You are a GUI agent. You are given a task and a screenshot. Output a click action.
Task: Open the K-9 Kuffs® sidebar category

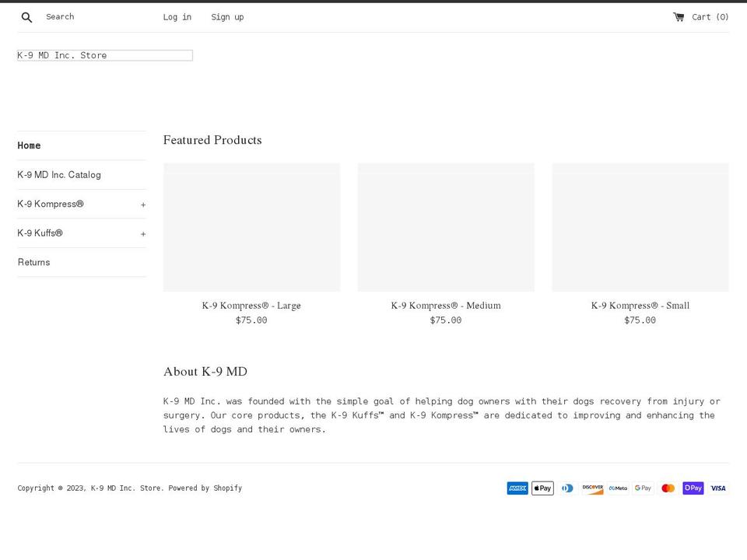40,233
